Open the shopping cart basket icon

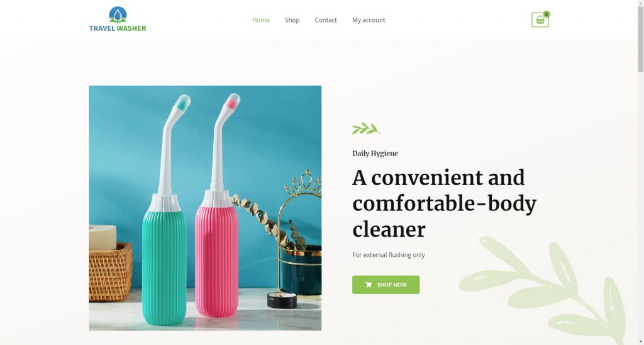[540, 20]
